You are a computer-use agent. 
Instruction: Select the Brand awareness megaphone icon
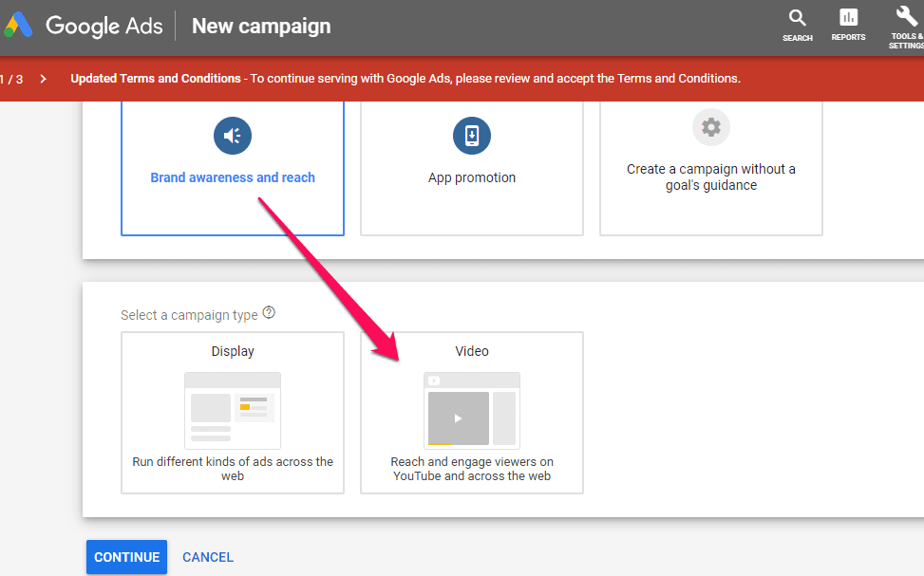[x=232, y=136]
